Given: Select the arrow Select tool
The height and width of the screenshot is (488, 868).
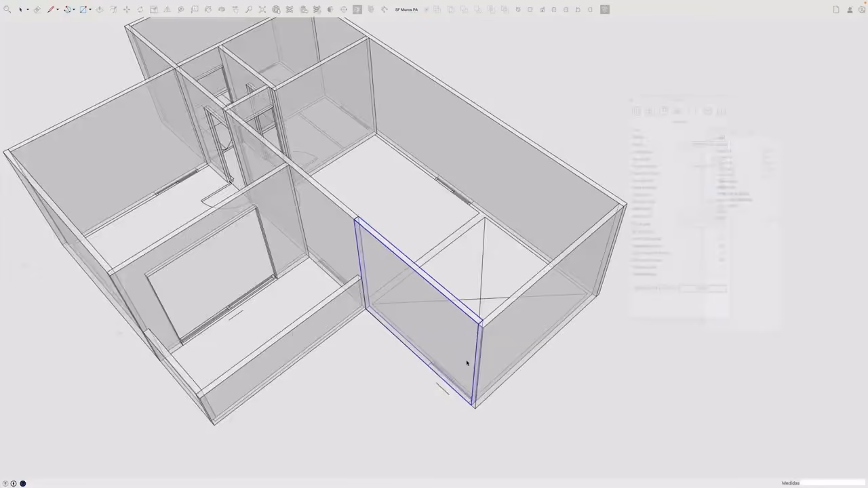Looking at the screenshot, I should [20, 9].
